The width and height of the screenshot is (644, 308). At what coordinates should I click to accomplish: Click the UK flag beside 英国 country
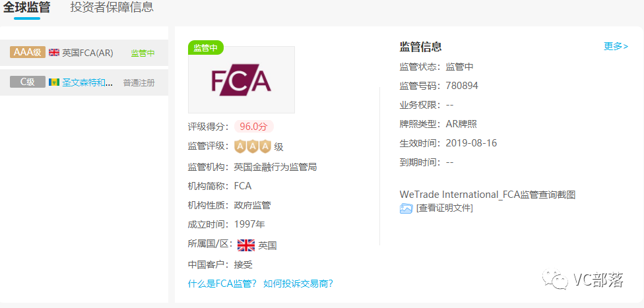point(246,245)
